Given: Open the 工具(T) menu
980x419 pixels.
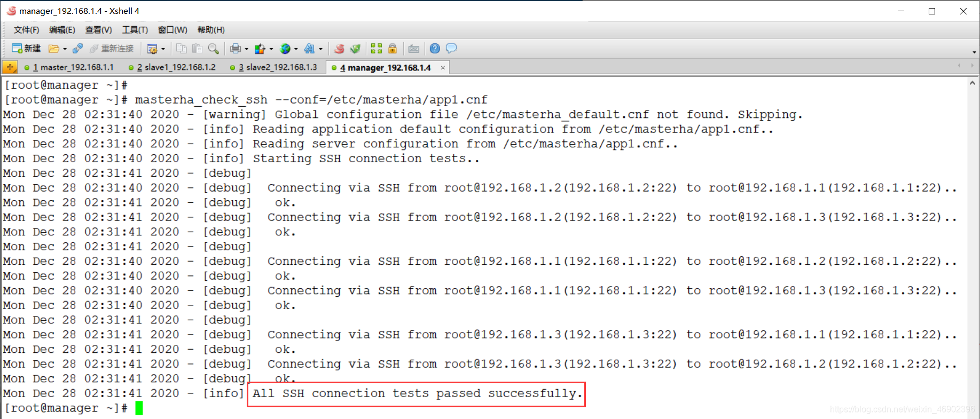Looking at the screenshot, I should [135, 30].
